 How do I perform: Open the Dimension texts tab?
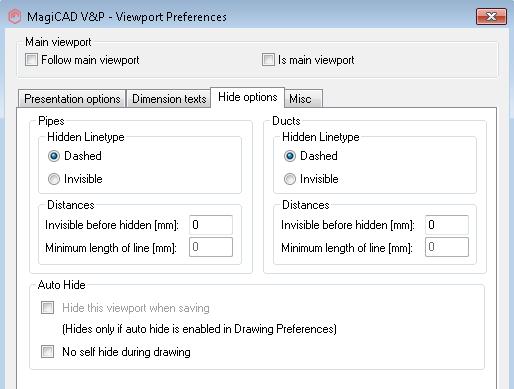click(x=169, y=99)
